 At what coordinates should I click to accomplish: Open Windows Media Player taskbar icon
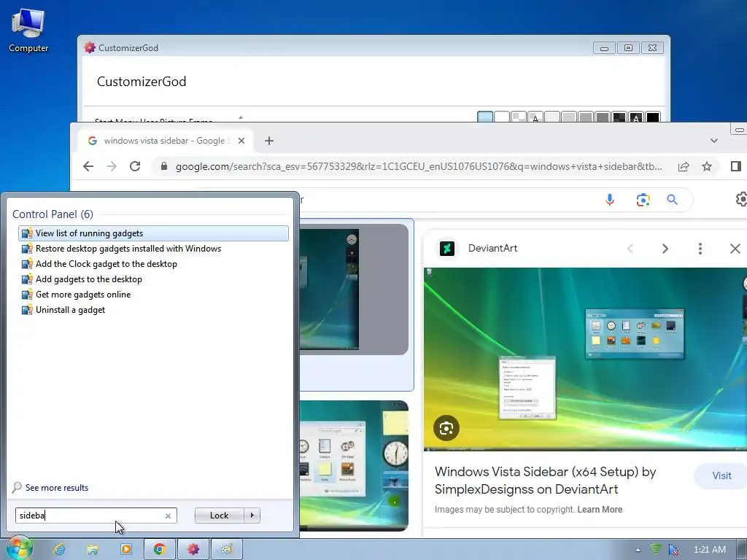[x=126, y=549]
